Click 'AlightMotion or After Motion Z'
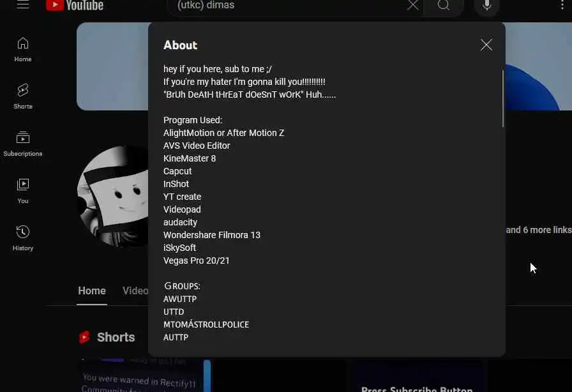This screenshot has width=572, height=392. click(223, 133)
